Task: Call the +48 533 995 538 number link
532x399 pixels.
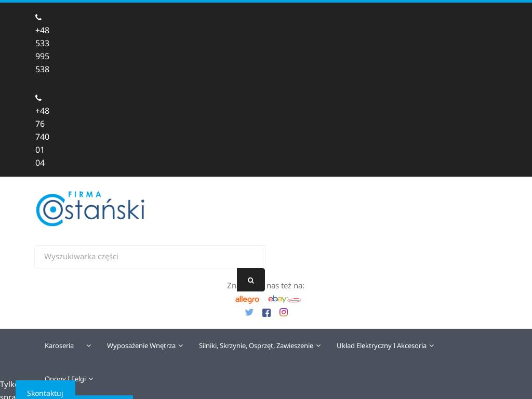Action: (x=42, y=50)
